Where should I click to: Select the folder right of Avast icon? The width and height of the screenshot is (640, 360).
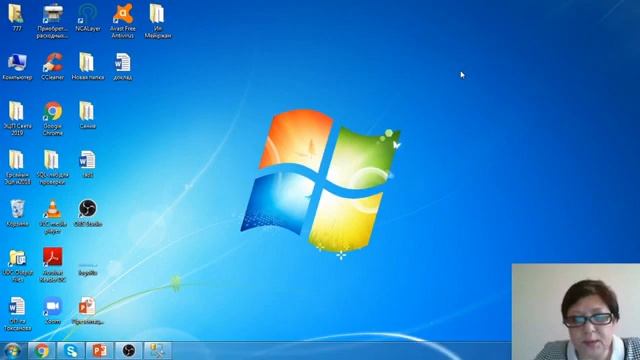point(158,20)
